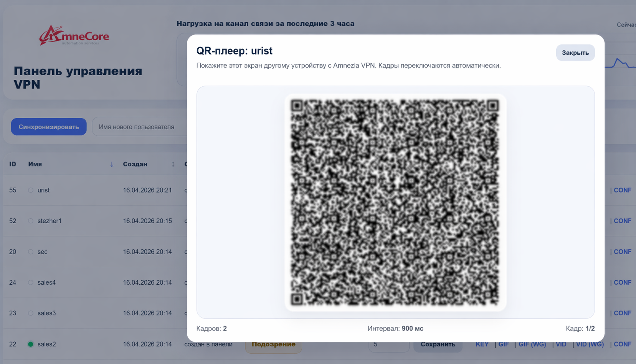Image resolution: width=636 pixels, height=364 pixels.
Task: Open the CONF link in the sales2 row
Action: [x=622, y=344]
